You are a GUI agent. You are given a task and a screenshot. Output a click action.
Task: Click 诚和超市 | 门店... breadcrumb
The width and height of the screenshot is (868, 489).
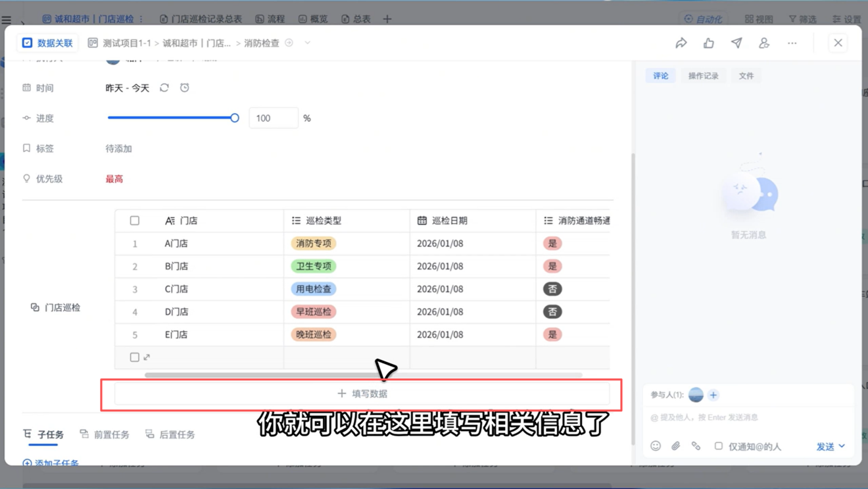[197, 43]
